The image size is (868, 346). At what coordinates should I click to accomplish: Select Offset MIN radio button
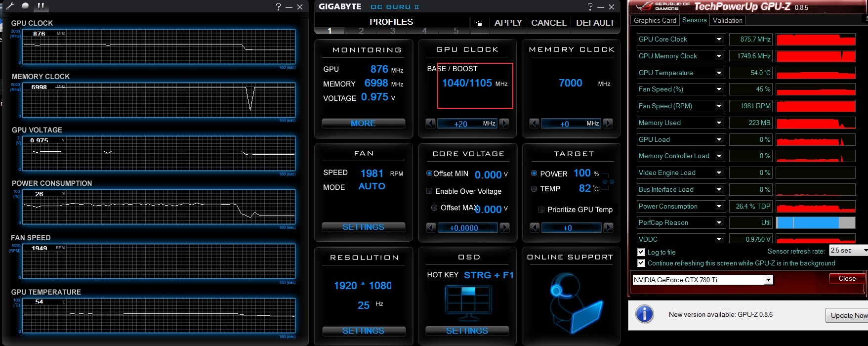pyautogui.click(x=429, y=173)
